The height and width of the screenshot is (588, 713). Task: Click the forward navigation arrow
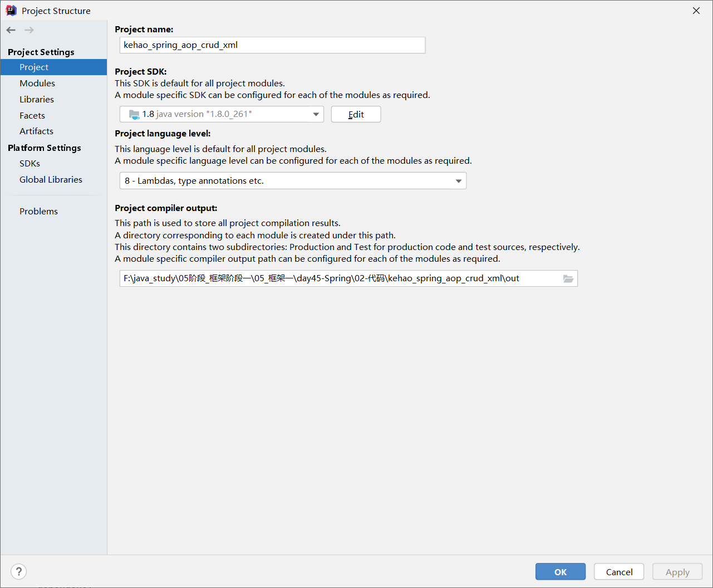pyautogui.click(x=29, y=30)
